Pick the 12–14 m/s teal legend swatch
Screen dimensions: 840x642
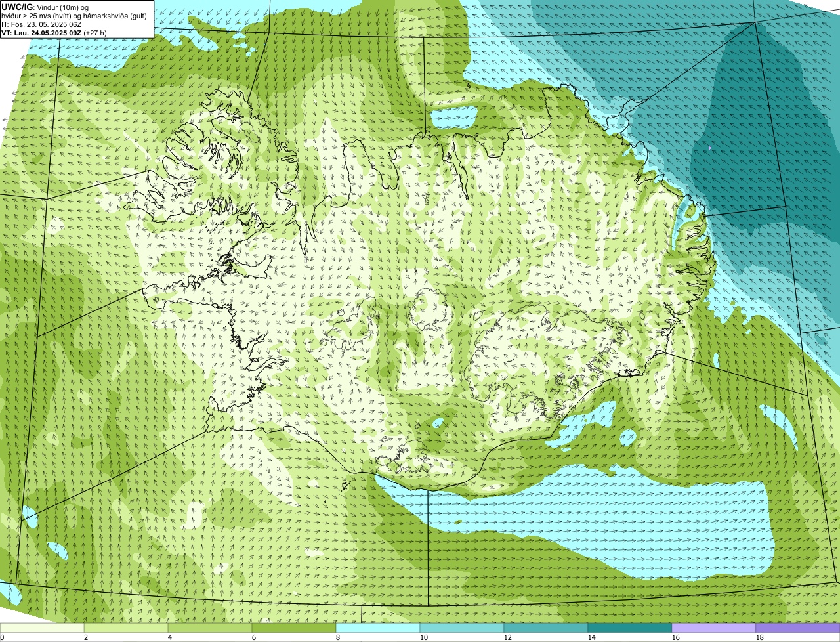click(546, 628)
